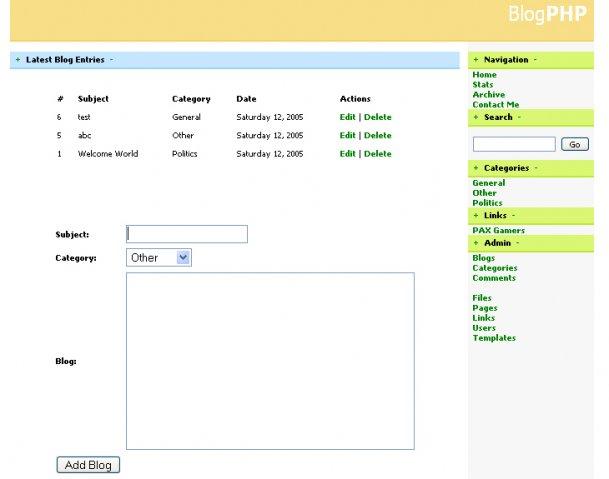The image size is (609, 479).
Task: Click inside the Blog text area
Action: (x=270, y=361)
